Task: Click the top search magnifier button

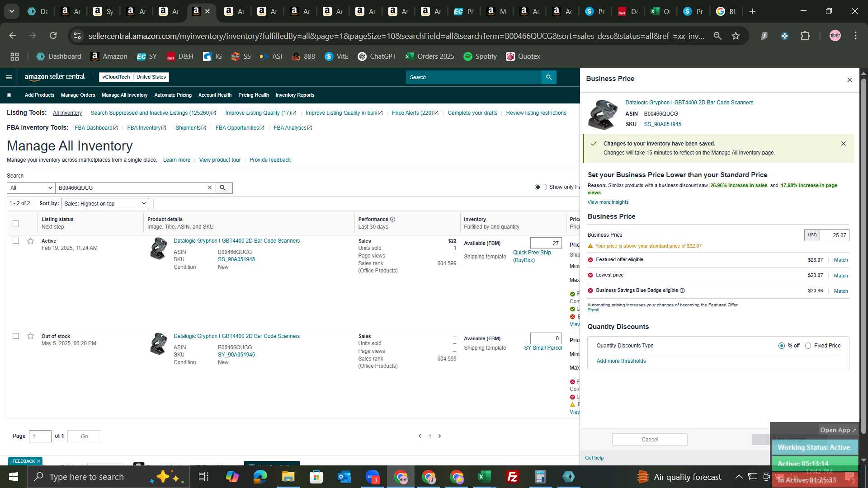Action: [549, 77]
